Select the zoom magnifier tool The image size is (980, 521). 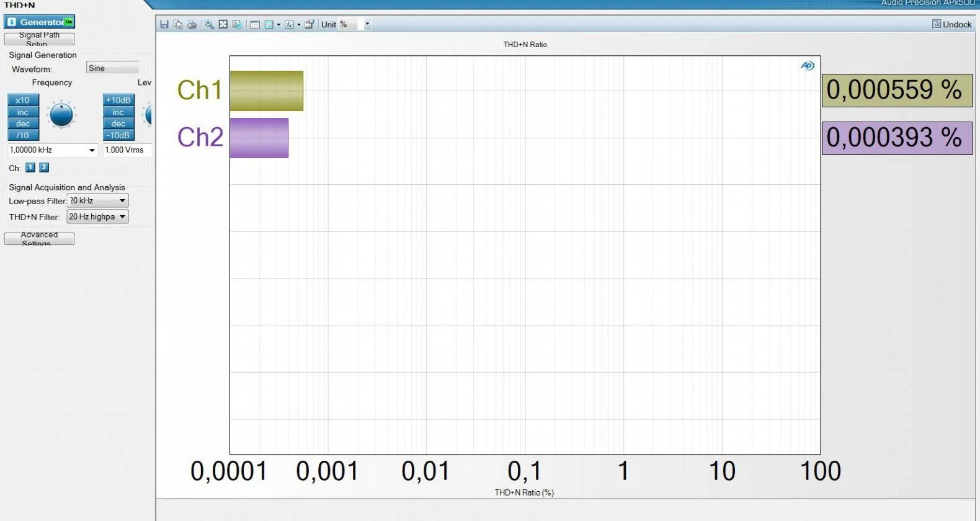(210, 25)
